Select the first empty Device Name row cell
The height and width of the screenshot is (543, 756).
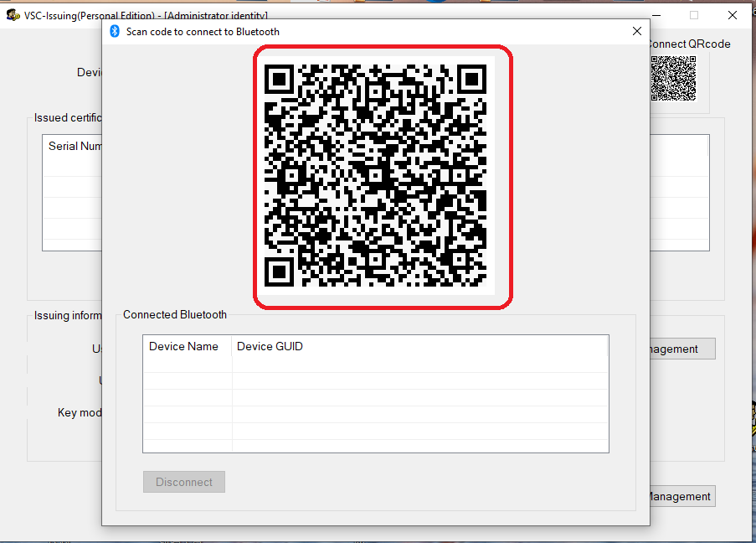(x=187, y=365)
